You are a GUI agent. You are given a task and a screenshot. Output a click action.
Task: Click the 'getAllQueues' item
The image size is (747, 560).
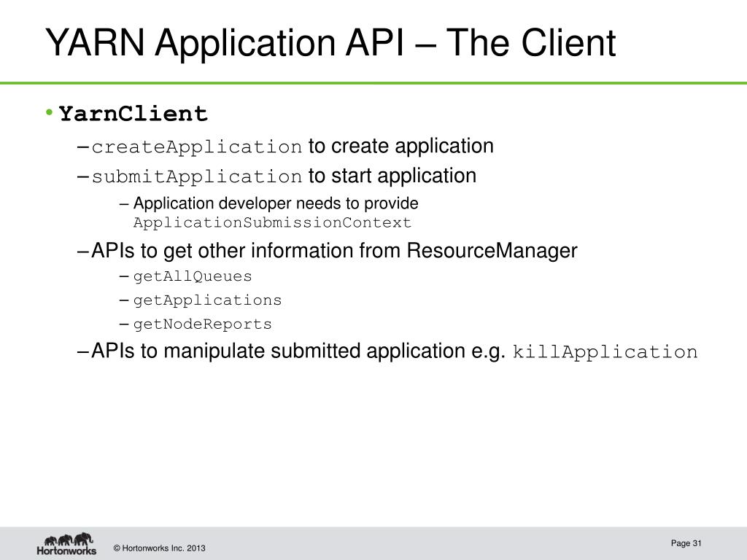pos(193,276)
